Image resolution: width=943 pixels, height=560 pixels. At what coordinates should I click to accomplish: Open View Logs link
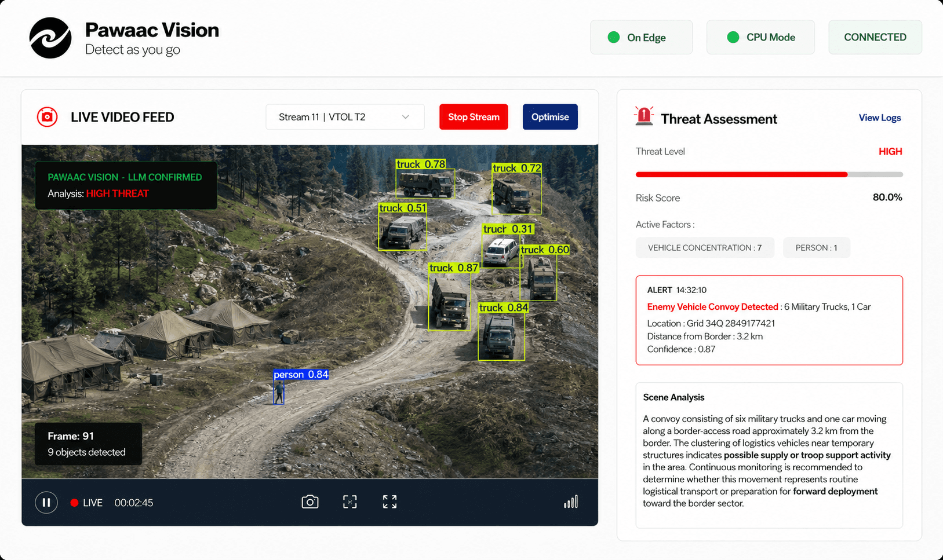pos(880,118)
